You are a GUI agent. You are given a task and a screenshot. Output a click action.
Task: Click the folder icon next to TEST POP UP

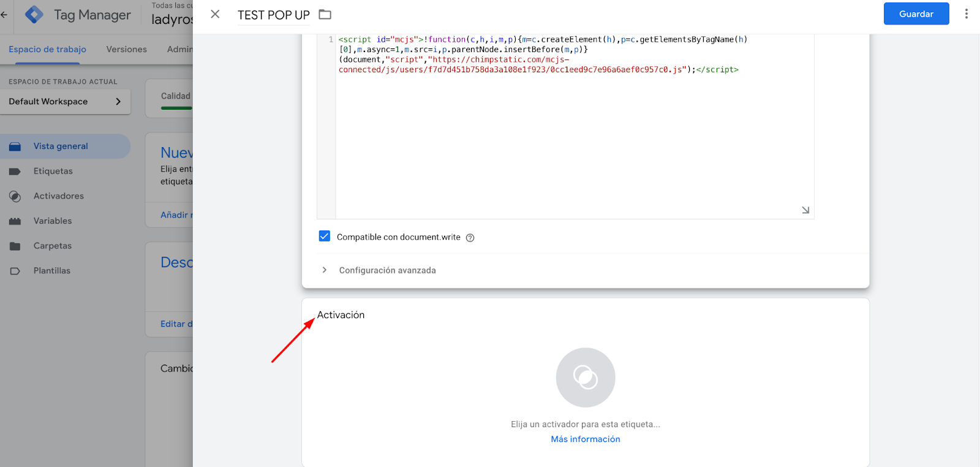[x=325, y=14]
